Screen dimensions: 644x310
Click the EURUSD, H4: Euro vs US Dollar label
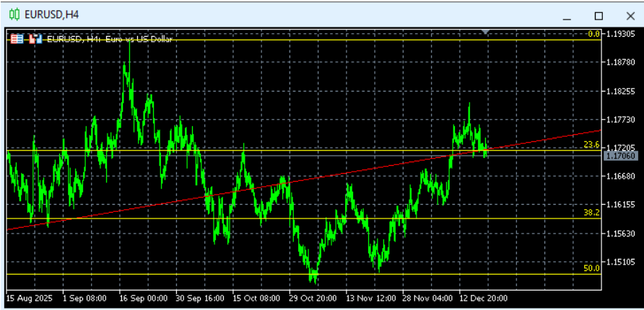pyautogui.click(x=110, y=40)
